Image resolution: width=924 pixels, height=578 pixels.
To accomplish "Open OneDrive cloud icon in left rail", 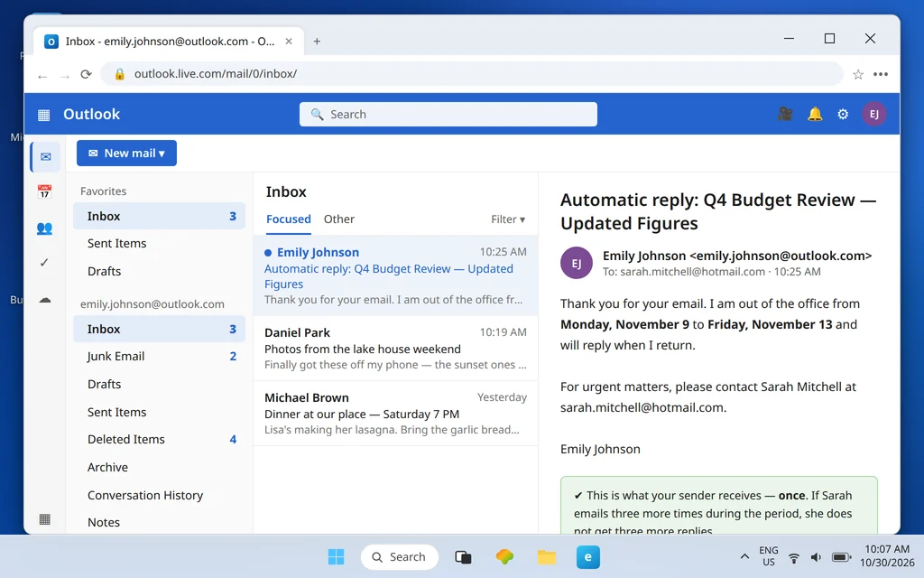I will point(45,300).
